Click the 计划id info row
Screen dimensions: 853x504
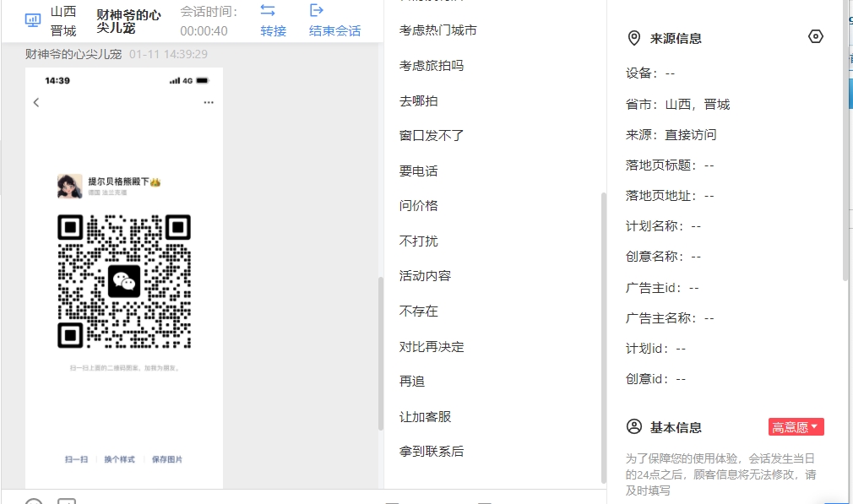(x=655, y=349)
